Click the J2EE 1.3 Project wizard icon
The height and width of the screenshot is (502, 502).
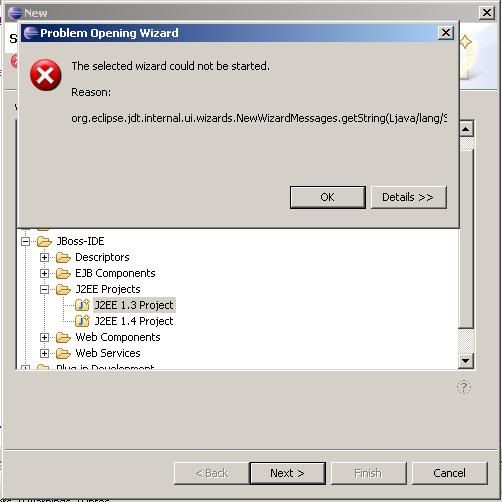[82, 305]
